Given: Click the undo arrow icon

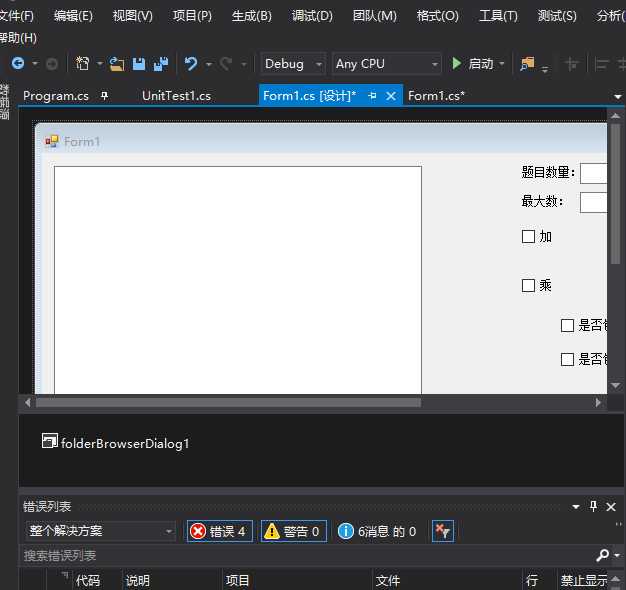Looking at the screenshot, I should point(191,64).
